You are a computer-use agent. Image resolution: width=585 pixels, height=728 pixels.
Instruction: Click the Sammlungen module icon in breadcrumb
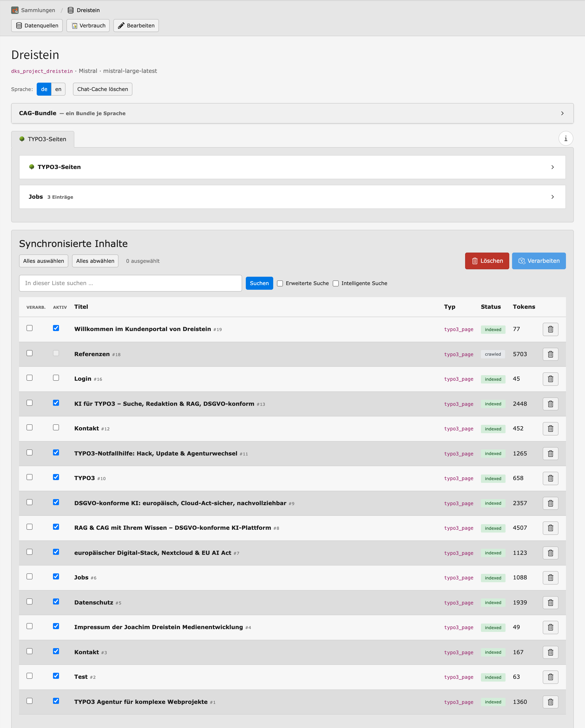click(15, 10)
